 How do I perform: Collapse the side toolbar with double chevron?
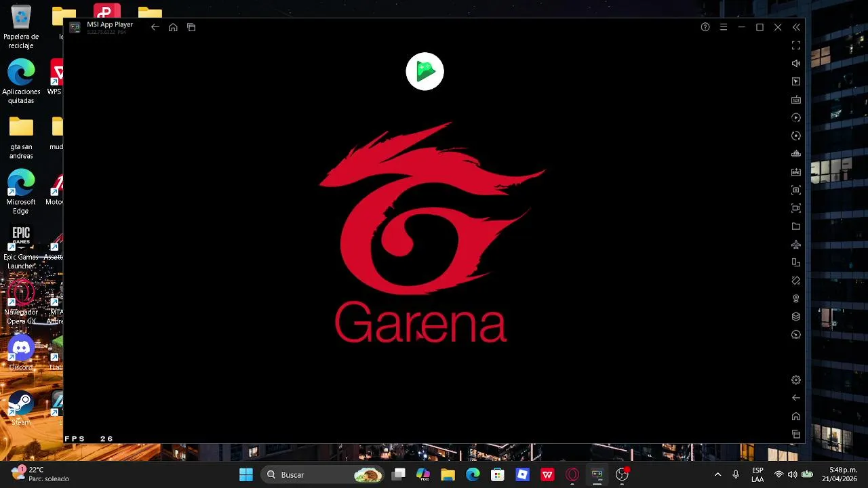pos(796,27)
